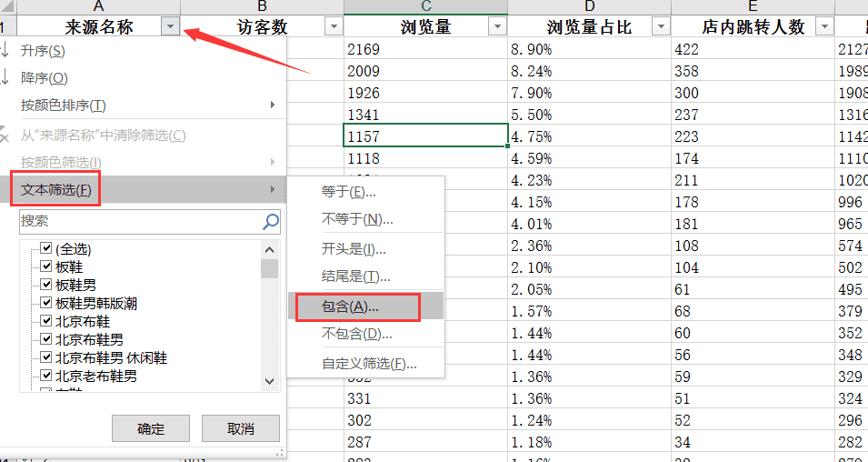The image size is (868, 462).
Task: Click the 取消 button
Action: click(240, 428)
